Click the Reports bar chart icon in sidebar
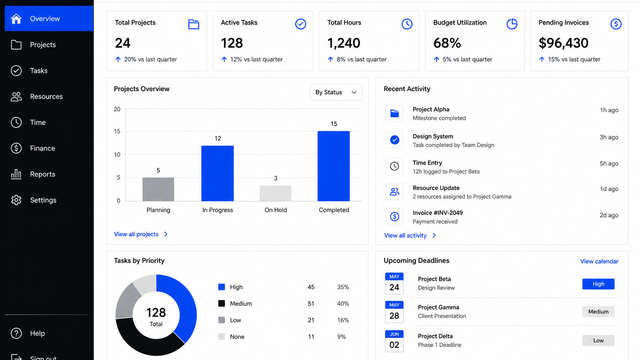This screenshot has width=640, height=360. click(x=16, y=174)
